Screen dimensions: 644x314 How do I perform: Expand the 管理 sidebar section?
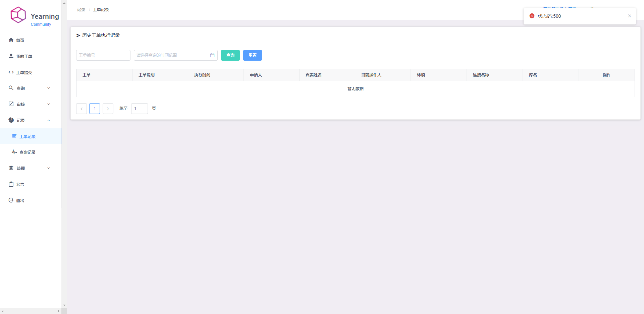click(48, 168)
